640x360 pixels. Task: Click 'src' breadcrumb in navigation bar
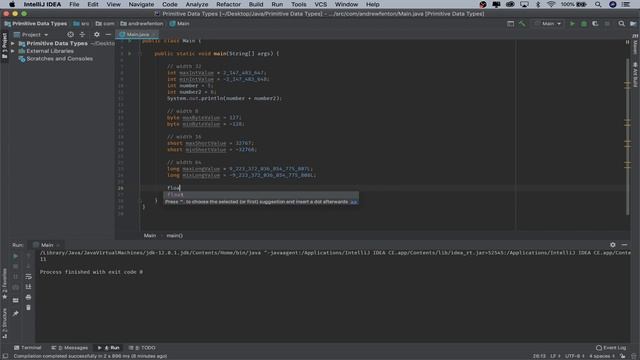coord(81,24)
